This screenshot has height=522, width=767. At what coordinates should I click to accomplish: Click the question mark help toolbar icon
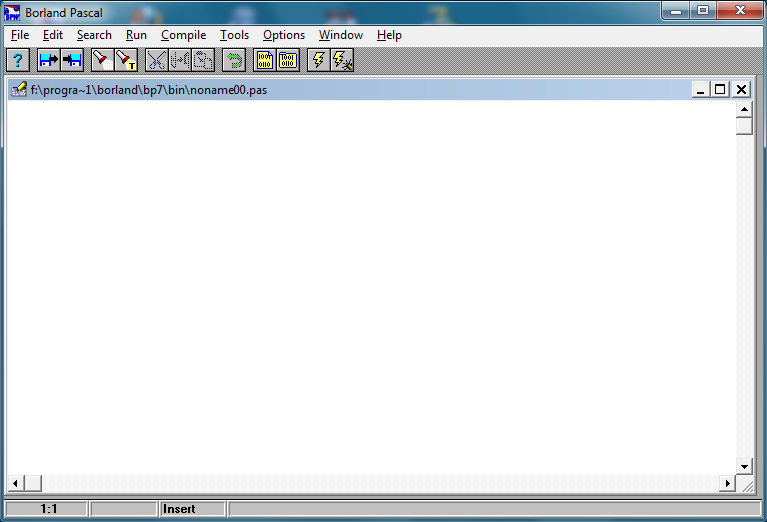(17, 61)
